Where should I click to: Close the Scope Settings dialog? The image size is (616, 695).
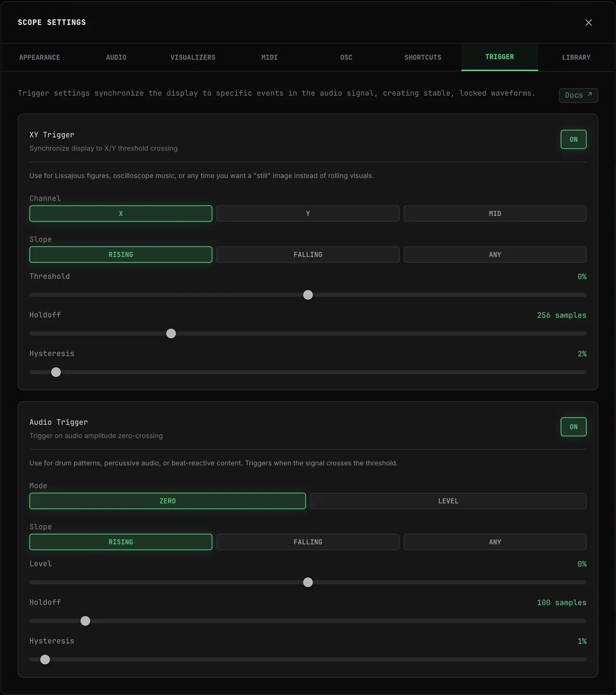pos(588,23)
